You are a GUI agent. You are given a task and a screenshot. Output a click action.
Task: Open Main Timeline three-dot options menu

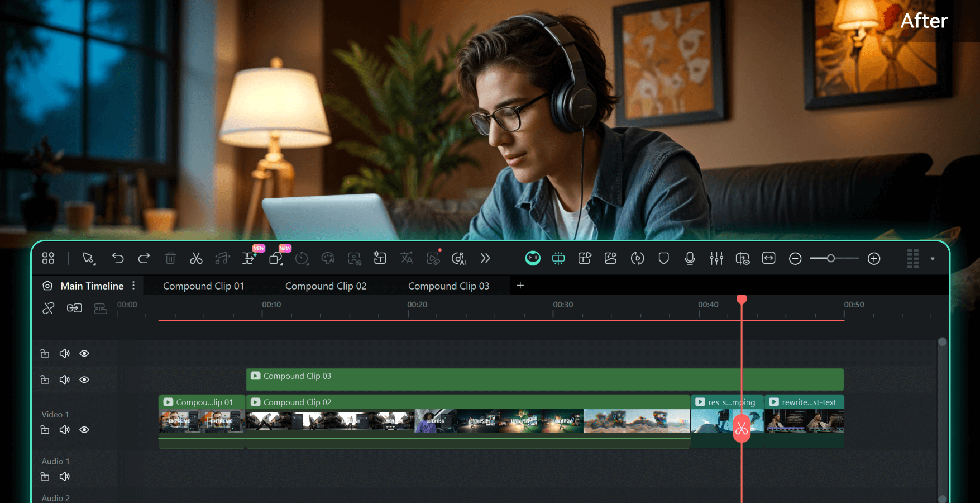tap(133, 286)
